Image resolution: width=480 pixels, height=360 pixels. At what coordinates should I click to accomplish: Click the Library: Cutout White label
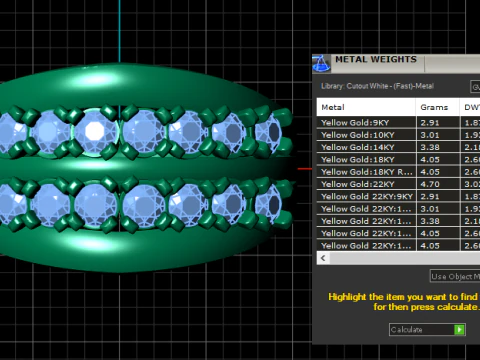(377, 86)
